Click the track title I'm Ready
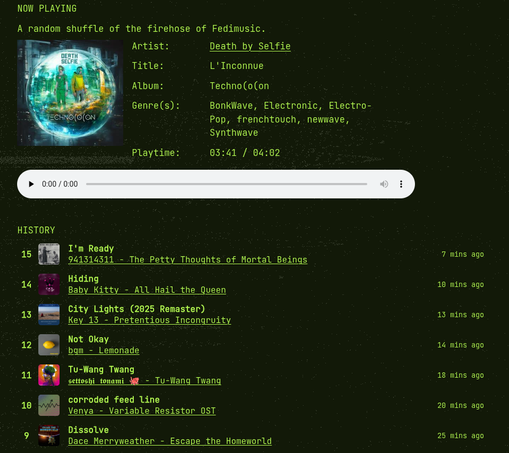The image size is (509, 453). click(91, 249)
